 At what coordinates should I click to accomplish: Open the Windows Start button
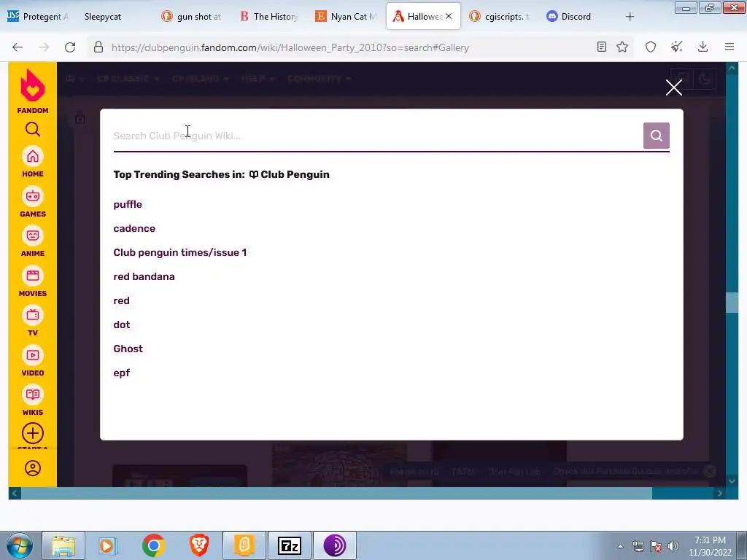(x=19, y=545)
